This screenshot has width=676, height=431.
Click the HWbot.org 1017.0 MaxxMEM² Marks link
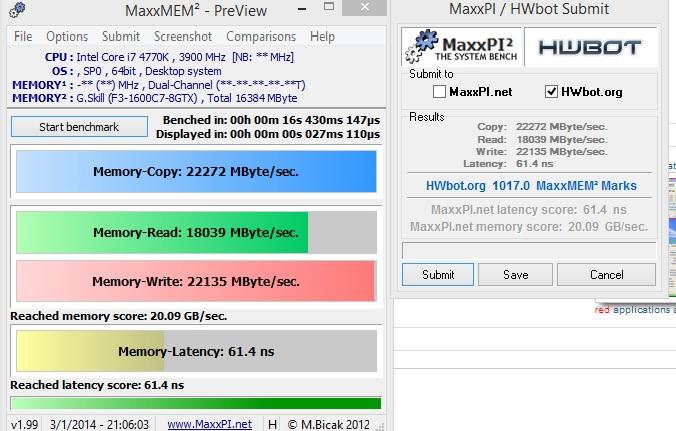[531, 186]
